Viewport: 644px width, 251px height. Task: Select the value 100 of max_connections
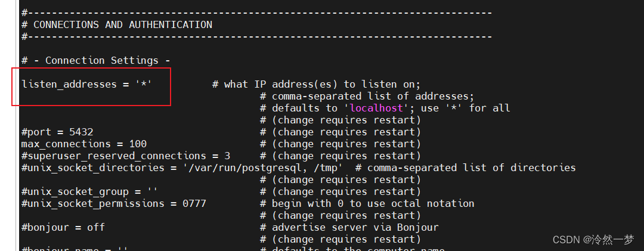[x=138, y=144]
